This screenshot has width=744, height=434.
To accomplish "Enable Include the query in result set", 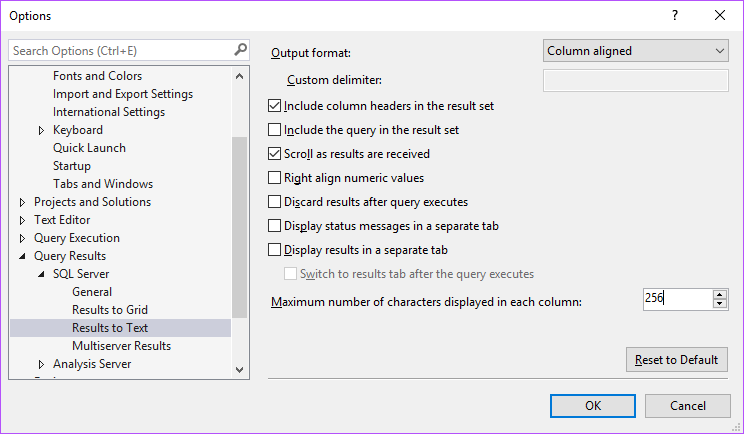I will click(x=275, y=130).
